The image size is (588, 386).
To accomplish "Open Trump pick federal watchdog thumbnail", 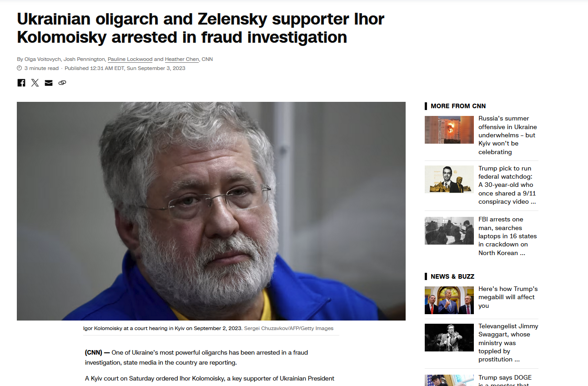I will 449,179.
